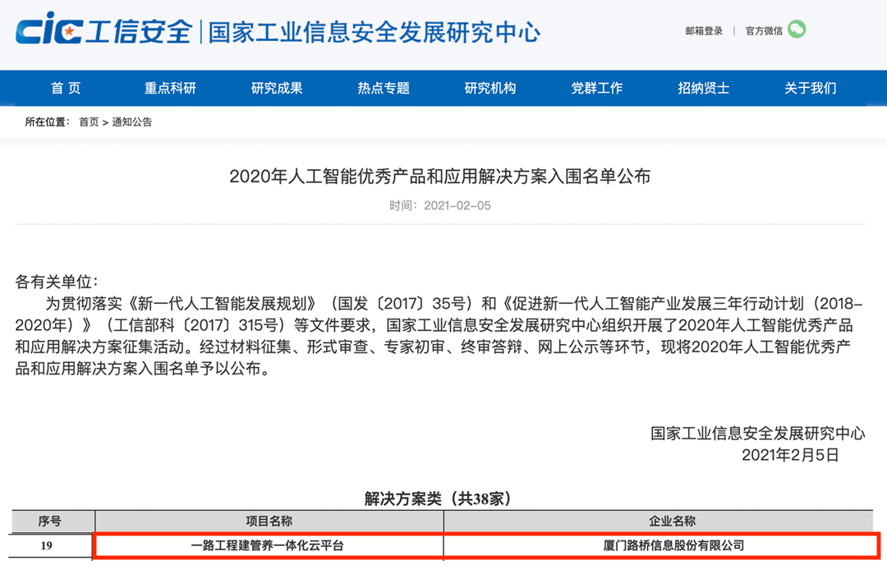This screenshot has height=588, width=887.
Task: Click the 官方微信 link
Action: tap(764, 31)
